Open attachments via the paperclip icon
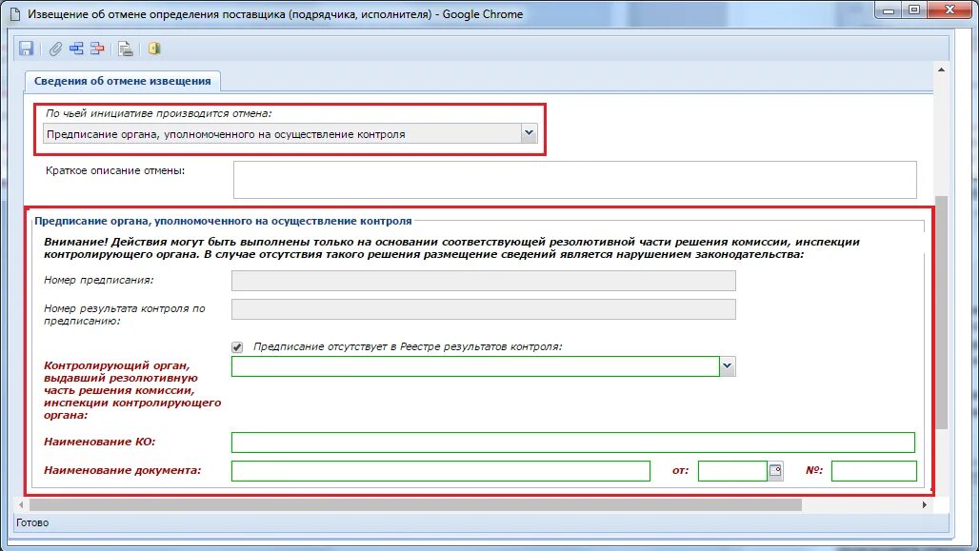The width and height of the screenshot is (980, 551). 55,49
